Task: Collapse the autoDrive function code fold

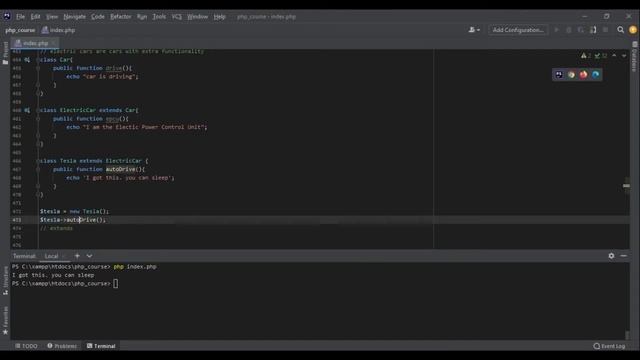Action: tap(38, 169)
